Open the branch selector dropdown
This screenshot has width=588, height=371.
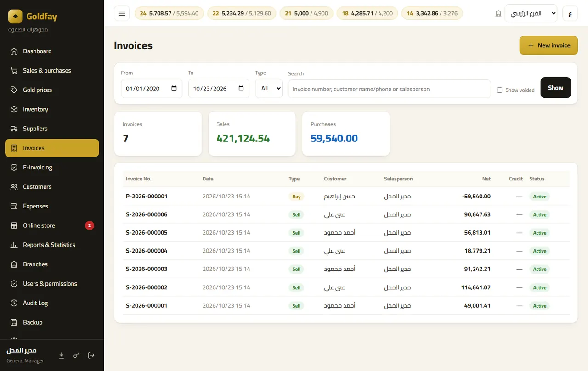click(x=531, y=13)
